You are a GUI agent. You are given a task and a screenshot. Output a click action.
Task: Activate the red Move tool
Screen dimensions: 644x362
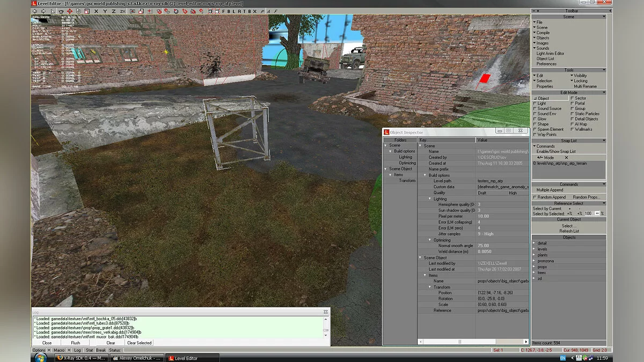(x=70, y=11)
